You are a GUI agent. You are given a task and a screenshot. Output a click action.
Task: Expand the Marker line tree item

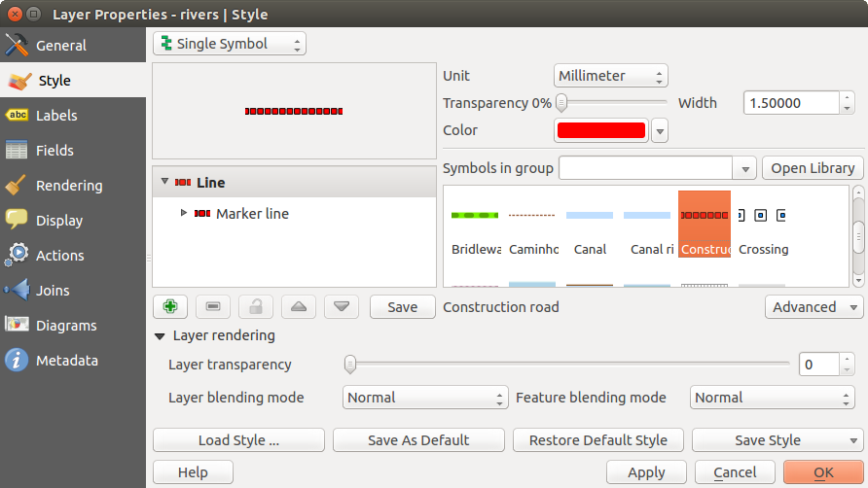(x=184, y=213)
